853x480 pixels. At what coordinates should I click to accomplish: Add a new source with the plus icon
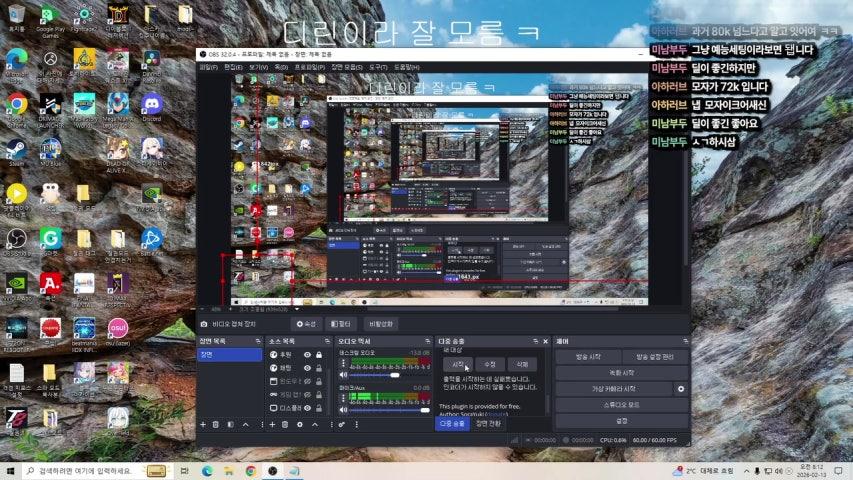point(272,424)
